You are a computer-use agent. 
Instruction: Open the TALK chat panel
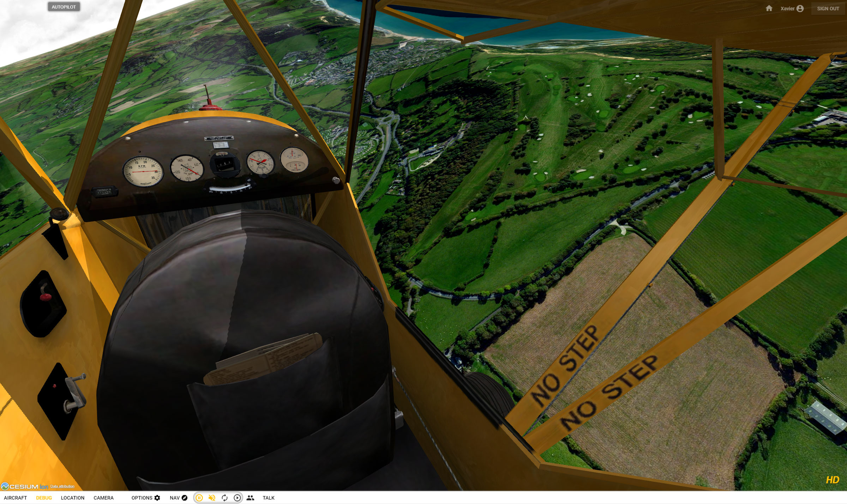(x=268, y=498)
